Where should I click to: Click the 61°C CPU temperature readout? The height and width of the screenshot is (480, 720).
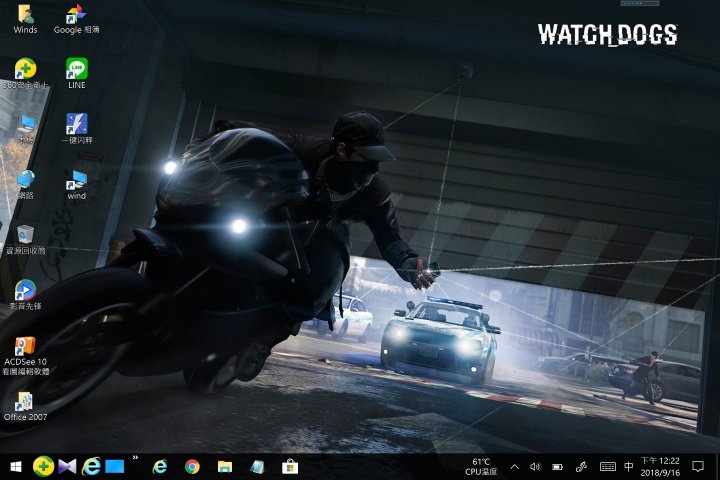pyautogui.click(x=481, y=467)
